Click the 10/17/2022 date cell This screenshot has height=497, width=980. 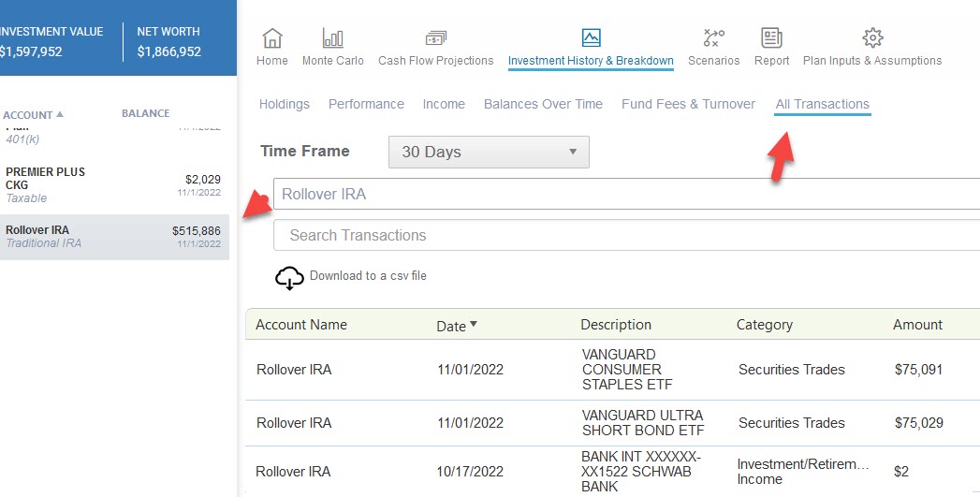pyautogui.click(x=470, y=472)
